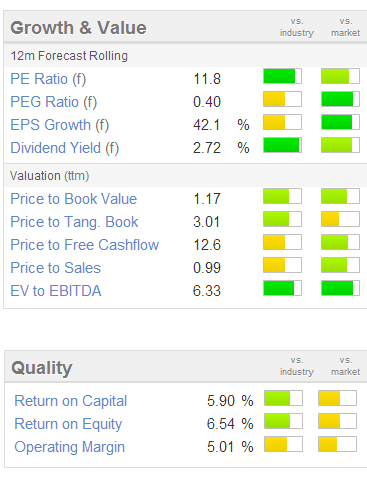The width and height of the screenshot is (367, 485).
Task: Select the EV to EBITDA link
Action: pos(56,291)
